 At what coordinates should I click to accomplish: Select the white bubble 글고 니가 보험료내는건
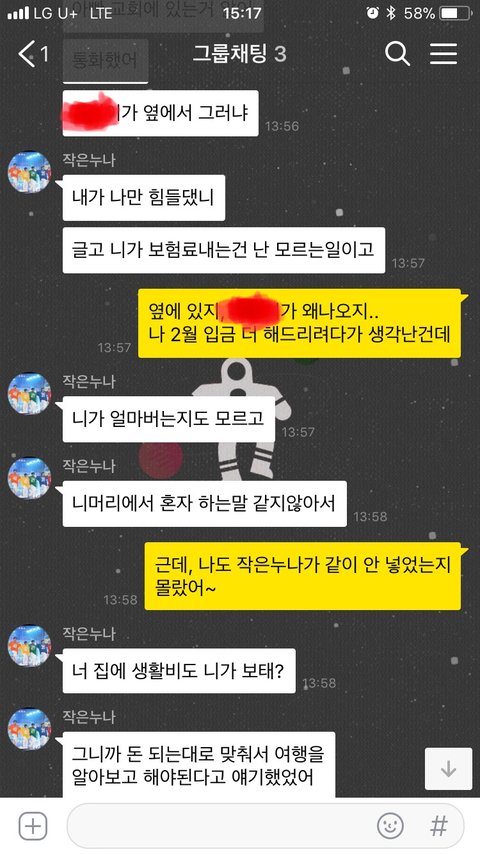click(x=223, y=250)
